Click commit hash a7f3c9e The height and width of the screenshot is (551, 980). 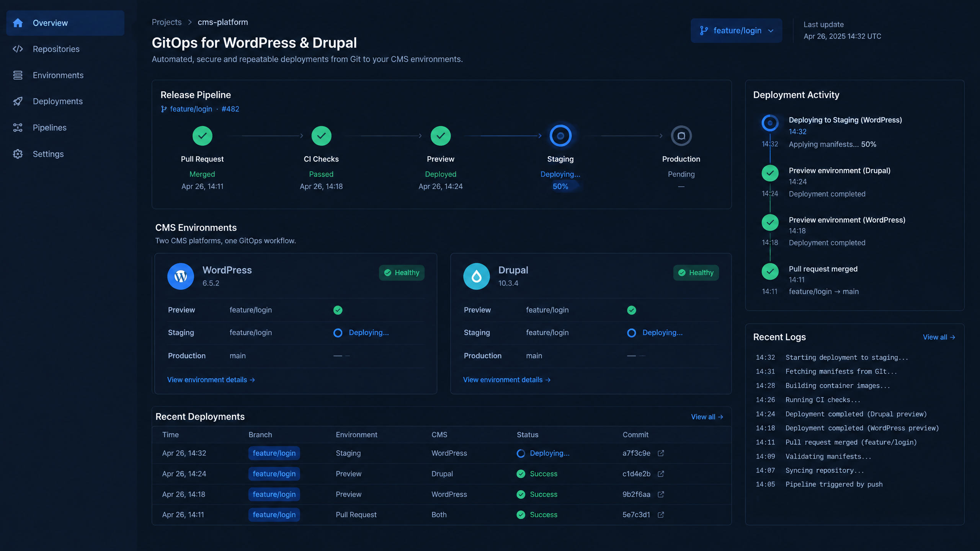(x=636, y=453)
